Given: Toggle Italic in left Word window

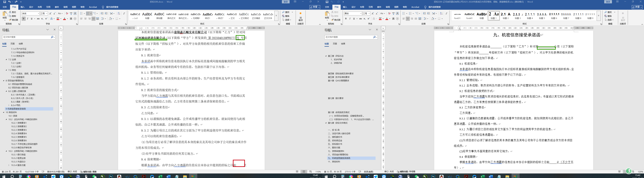Looking at the screenshot, I should [x=28, y=18].
